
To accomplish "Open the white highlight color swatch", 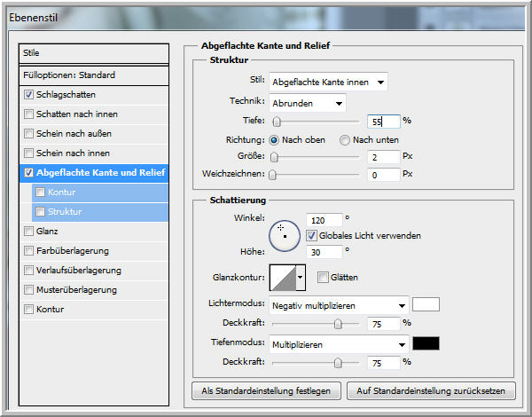I will coord(426,304).
